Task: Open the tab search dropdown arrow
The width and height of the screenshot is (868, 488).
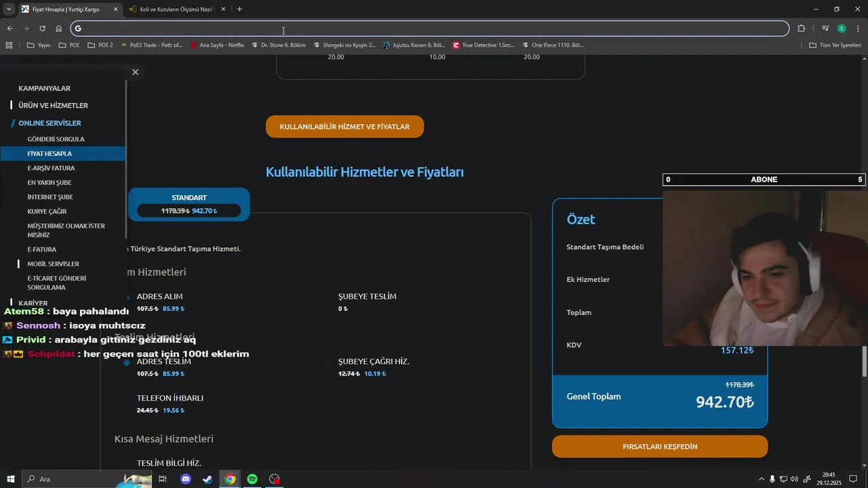Action: click(9, 9)
